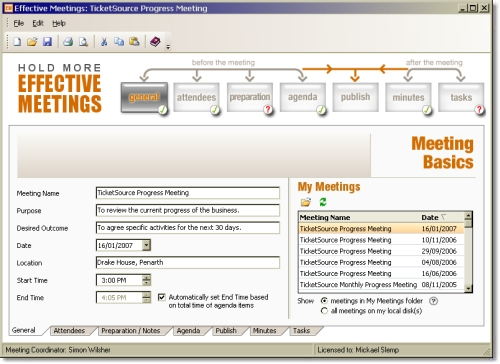
Task: Click the app icon in the title bar
Action: pos(9,8)
